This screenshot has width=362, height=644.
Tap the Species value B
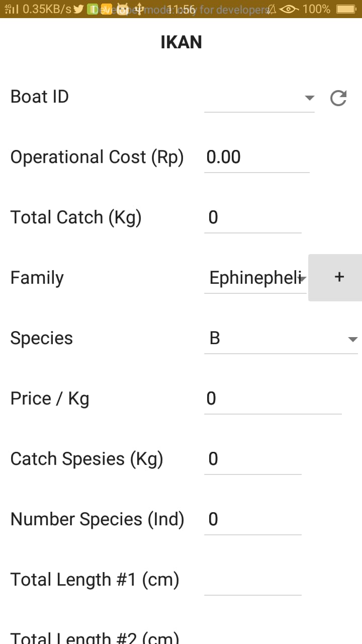pyautogui.click(x=215, y=339)
